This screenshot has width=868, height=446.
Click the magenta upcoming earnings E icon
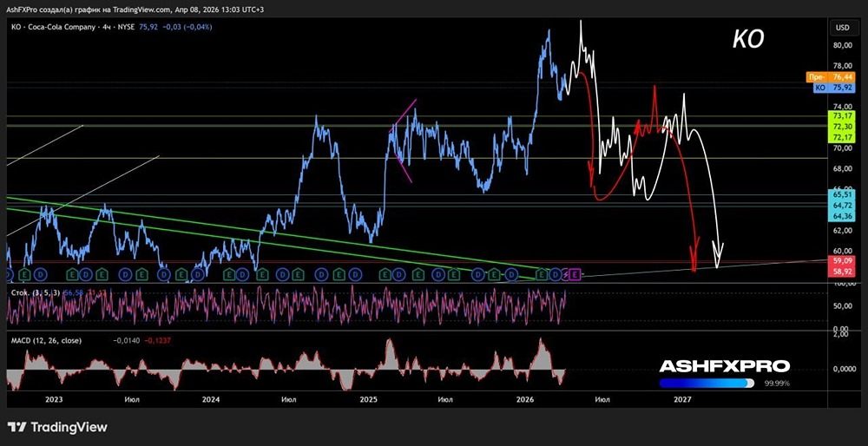575,273
